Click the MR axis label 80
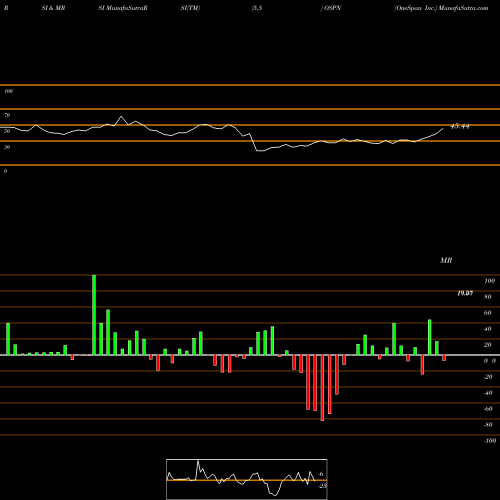This screenshot has height=500, width=500. point(488,297)
